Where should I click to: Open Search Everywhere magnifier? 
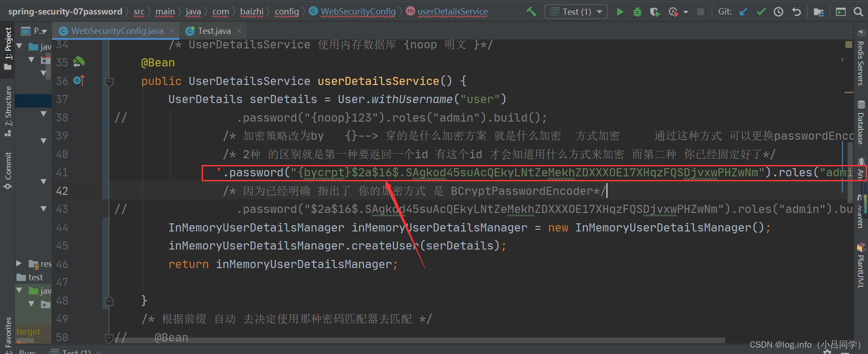(x=859, y=12)
